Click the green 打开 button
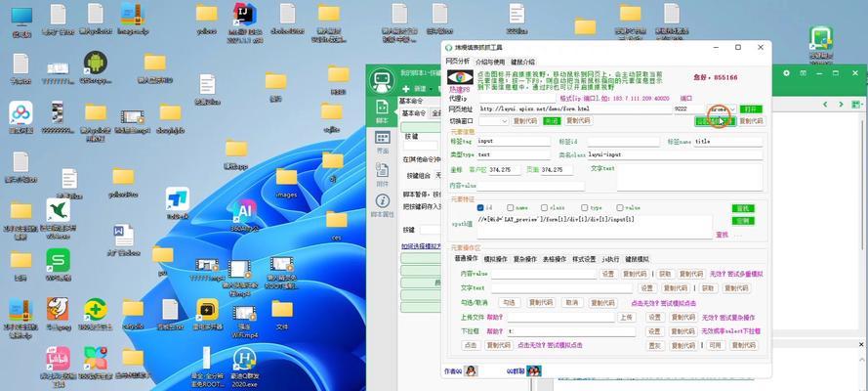Viewport: 868px width, 391px height. coord(751,109)
